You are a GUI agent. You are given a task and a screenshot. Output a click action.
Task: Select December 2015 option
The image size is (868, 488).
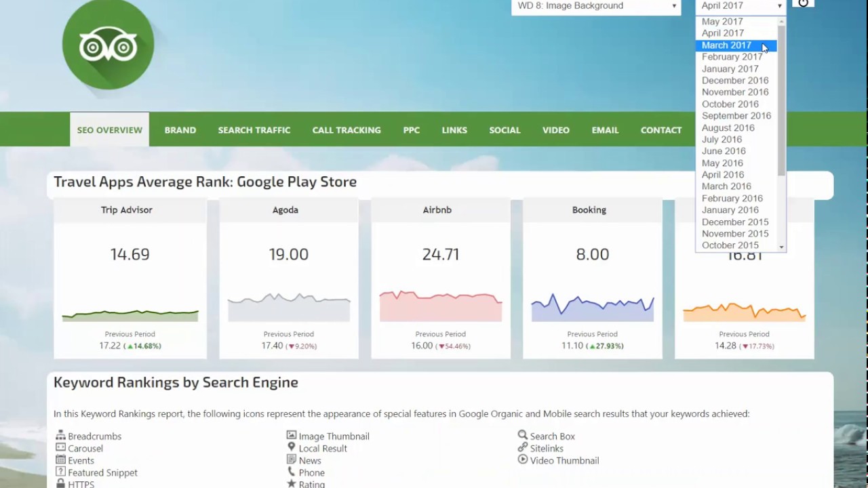tap(737, 222)
